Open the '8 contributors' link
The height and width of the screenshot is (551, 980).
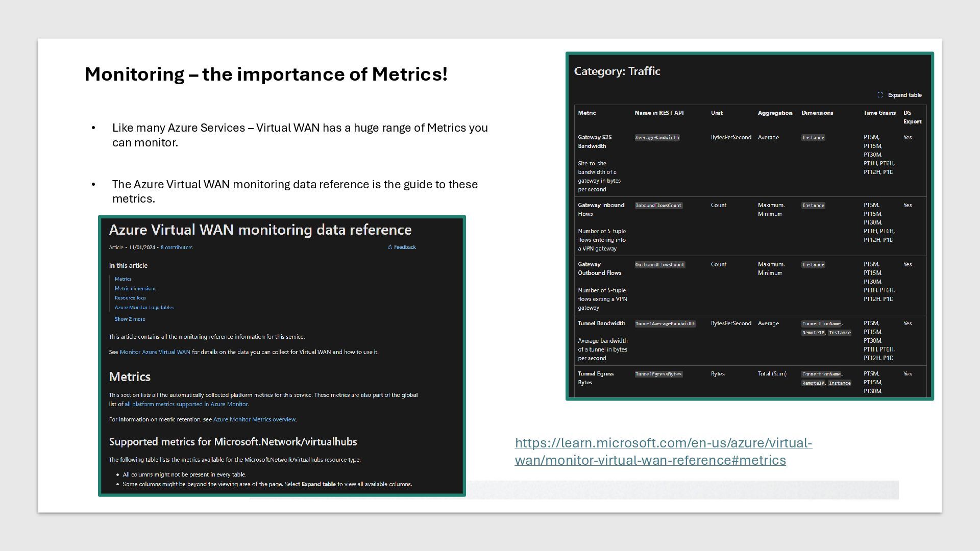177,247
